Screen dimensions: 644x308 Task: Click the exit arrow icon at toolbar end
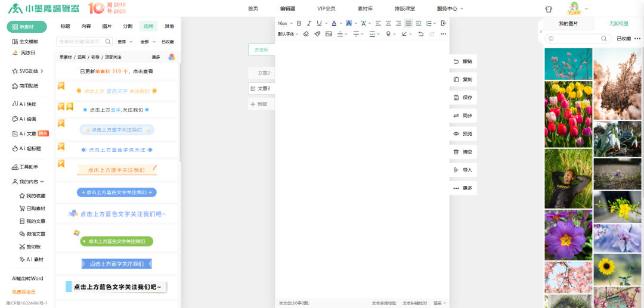point(444,23)
